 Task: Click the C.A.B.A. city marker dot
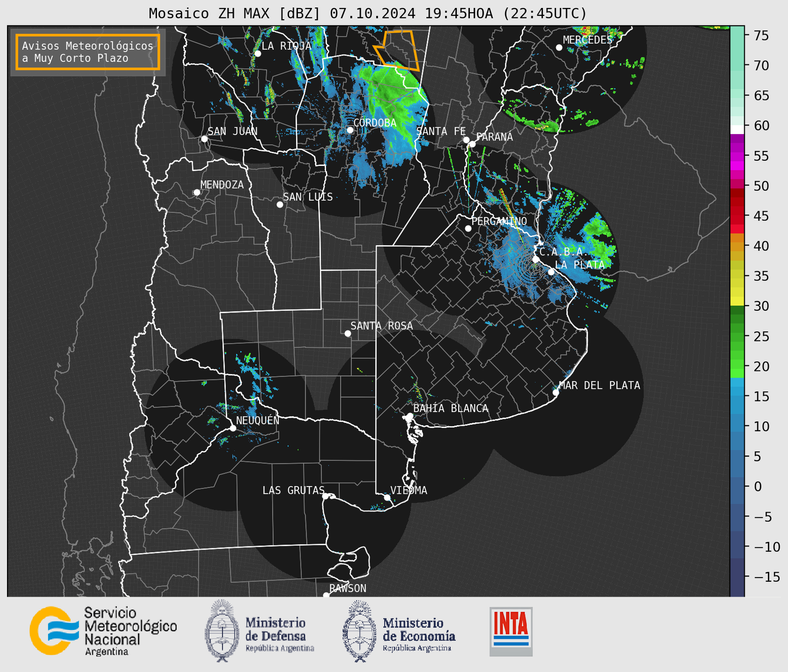pyautogui.click(x=536, y=259)
